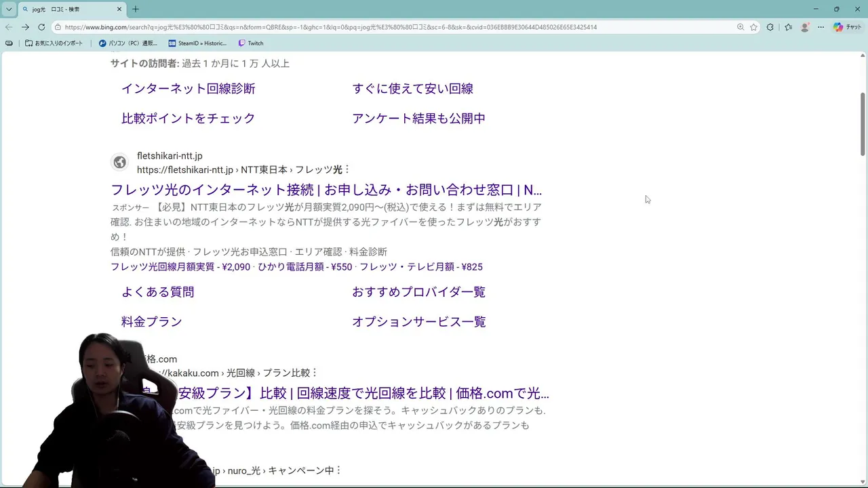Open the パソコン（PC）通販 bookmark
Screen dimensions: 868x488
(x=128, y=43)
